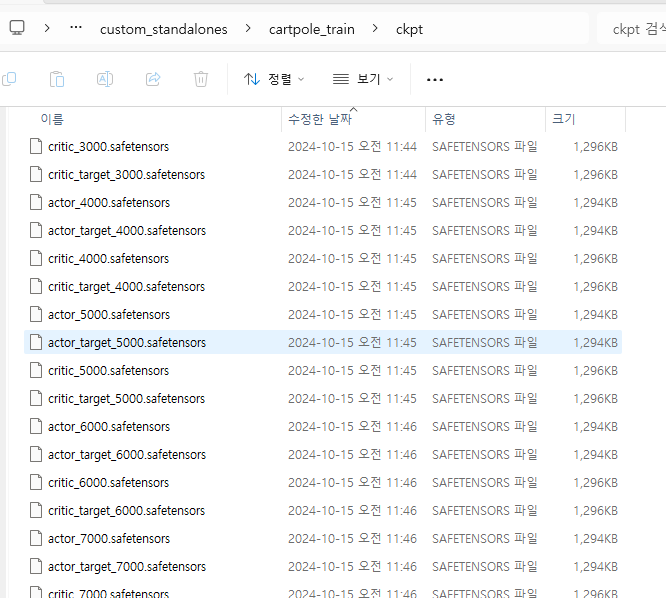Click the Copy toolbar icon
Image resolution: width=666 pixels, height=598 pixels.
tap(9, 79)
